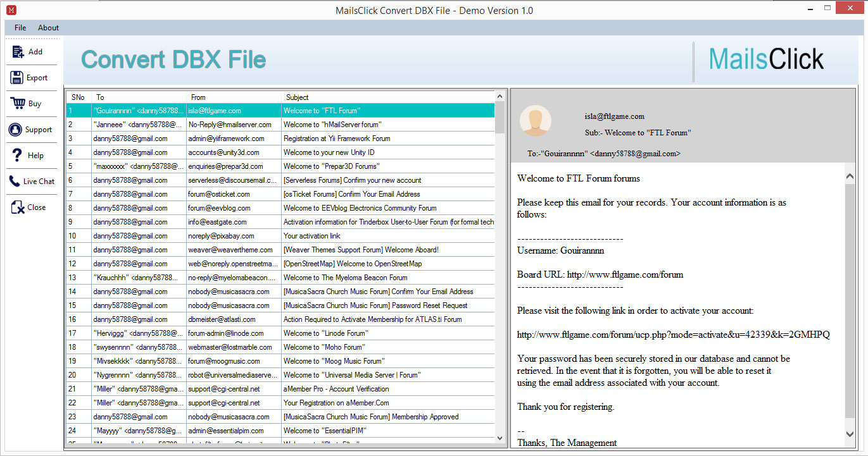Click the preview sender address isla@ftlgame.com
Viewport: 868px width, 456px height.
tap(614, 116)
